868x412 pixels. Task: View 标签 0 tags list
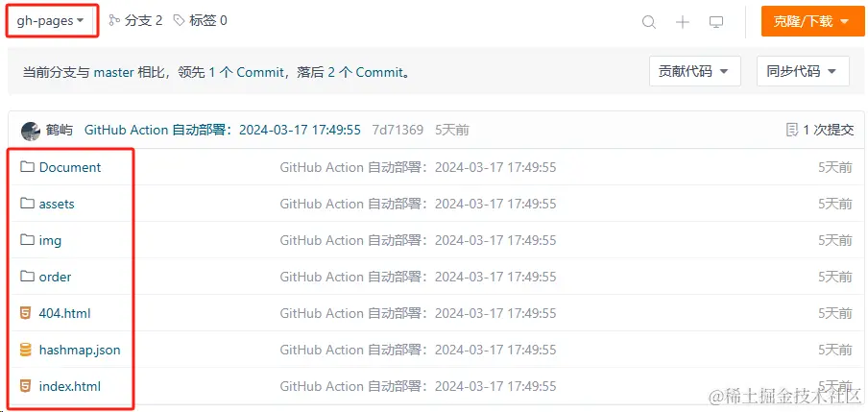click(201, 21)
